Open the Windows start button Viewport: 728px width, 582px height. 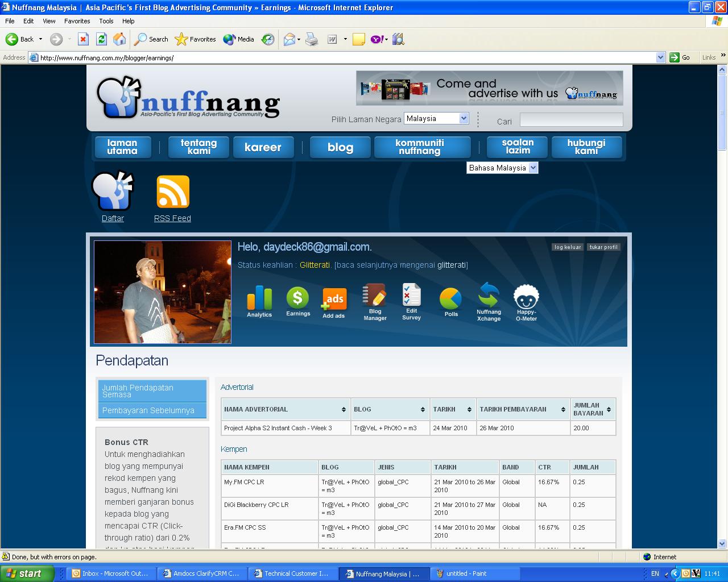(x=26, y=573)
